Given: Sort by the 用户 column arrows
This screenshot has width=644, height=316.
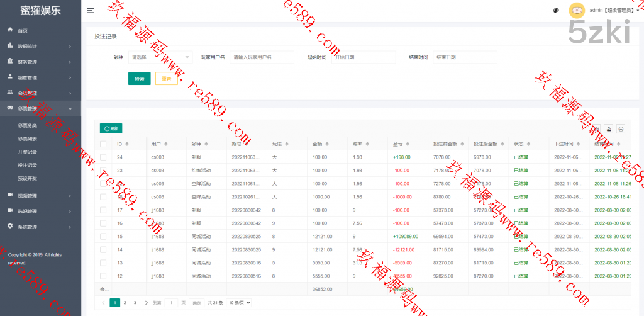Looking at the screenshot, I should pos(166,144).
